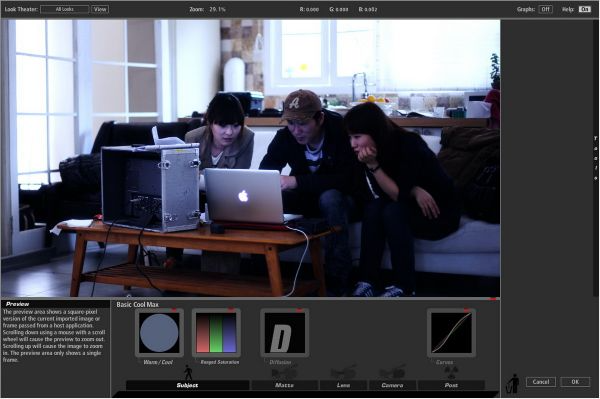Expand the Tools side drawer
The image size is (600, 399).
(596, 158)
